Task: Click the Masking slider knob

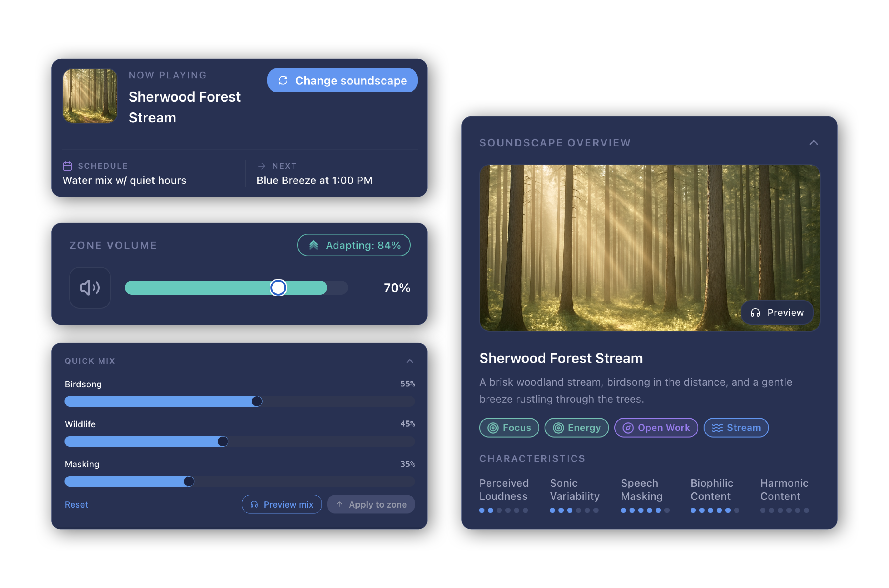Action: point(189,481)
